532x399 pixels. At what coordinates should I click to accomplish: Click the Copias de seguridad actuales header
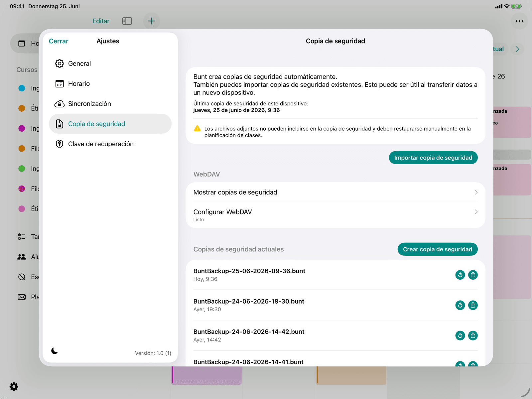point(238,249)
